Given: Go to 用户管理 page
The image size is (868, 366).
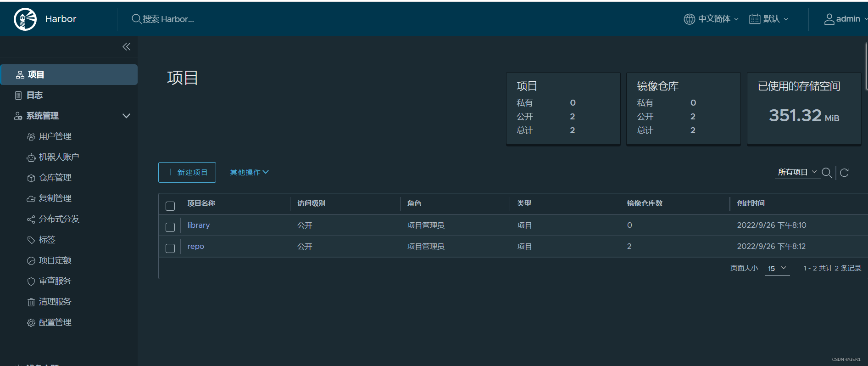Looking at the screenshot, I should (55, 136).
